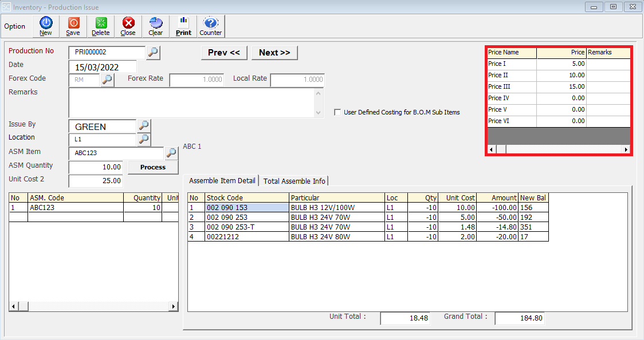Select Price IV row name

pyautogui.click(x=512, y=98)
